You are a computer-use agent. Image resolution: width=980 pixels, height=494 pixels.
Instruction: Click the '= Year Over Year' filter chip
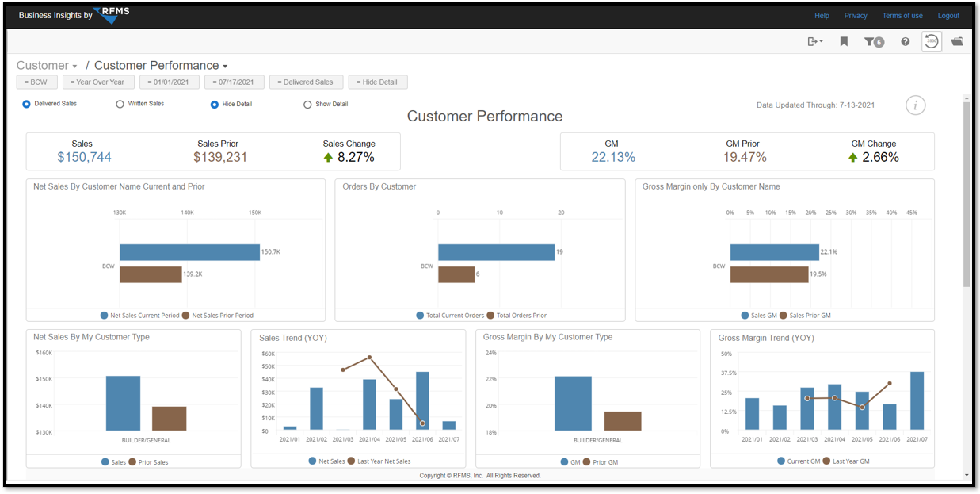(x=99, y=82)
